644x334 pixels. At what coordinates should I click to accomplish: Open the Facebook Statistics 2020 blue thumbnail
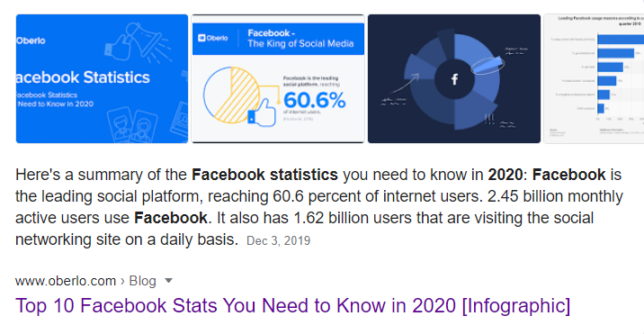click(x=102, y=79)
